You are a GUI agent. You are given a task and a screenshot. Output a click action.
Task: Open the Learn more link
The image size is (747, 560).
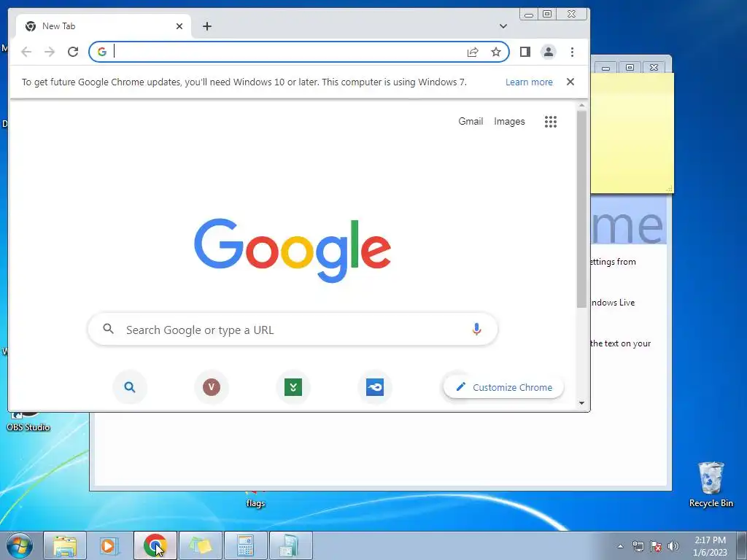(x=529, y=82)
